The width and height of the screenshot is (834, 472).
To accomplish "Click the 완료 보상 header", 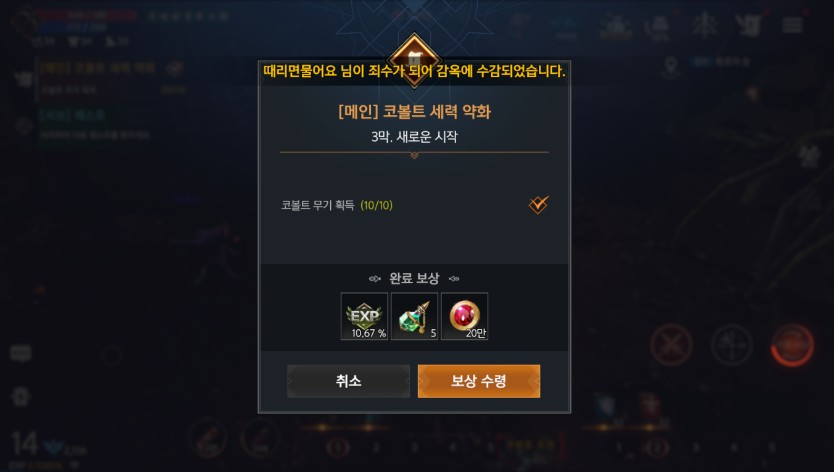I will [414, 278].
